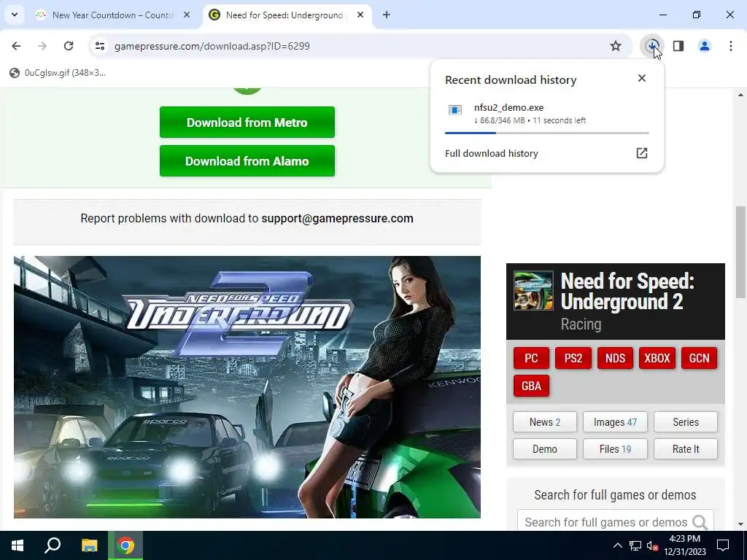Click the nfsu2_demo.exe file icon

[455, 110]
